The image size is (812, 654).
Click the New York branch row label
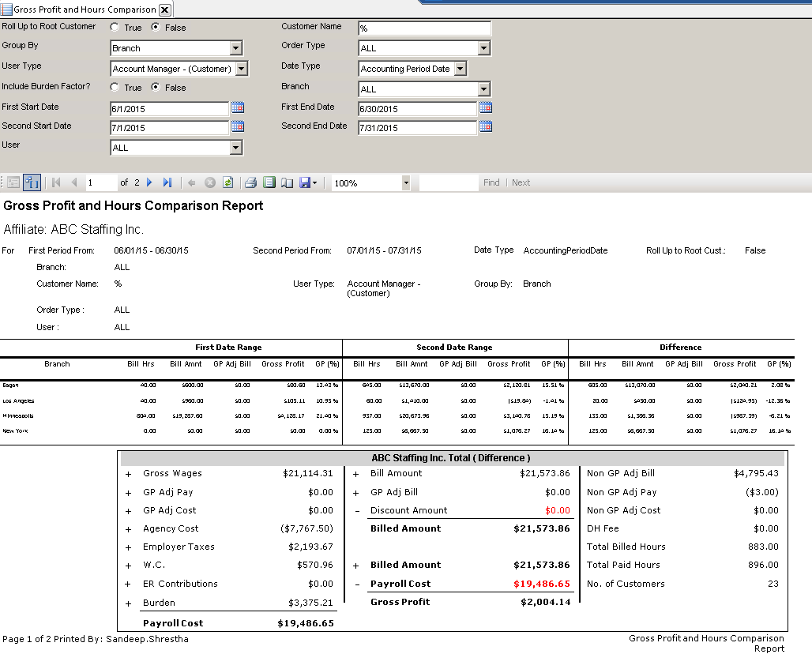(x=15, y=430)
